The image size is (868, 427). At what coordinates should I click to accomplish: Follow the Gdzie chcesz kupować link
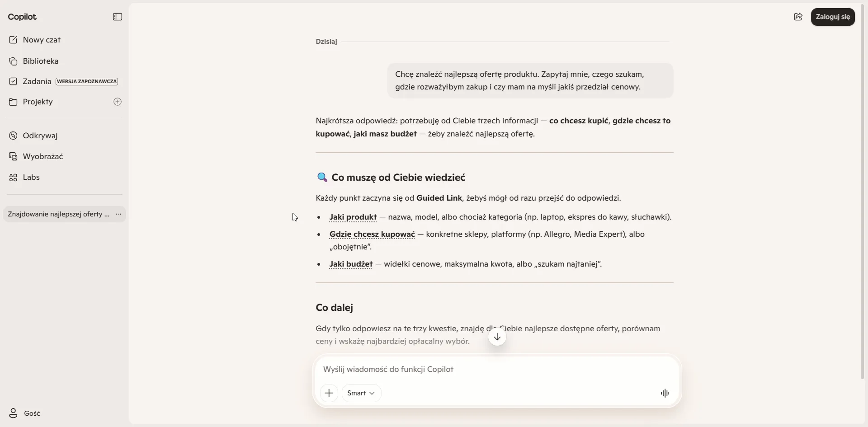click(372, 234)
